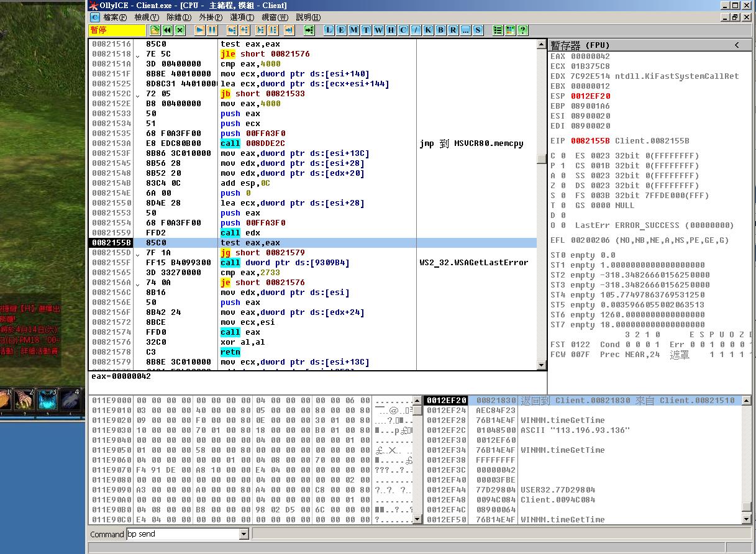Click jump marker beside address 00821518

pyautogui.click(x=137, y=55)
